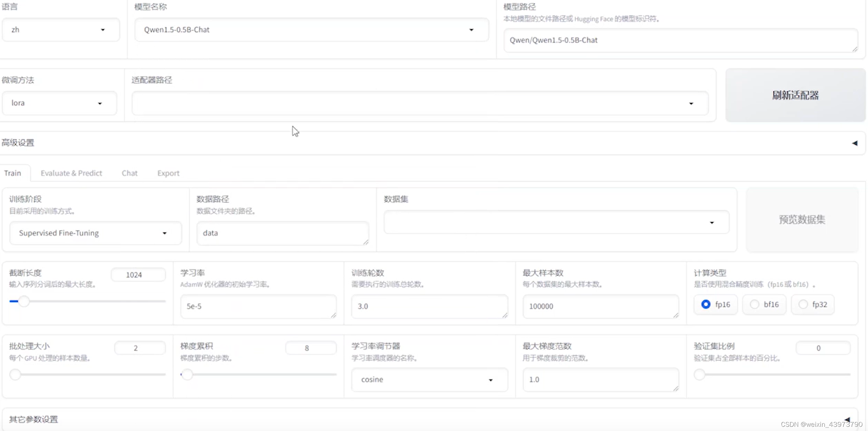Open the Export tab
This screenshot has width=868, height=431.
168,173
